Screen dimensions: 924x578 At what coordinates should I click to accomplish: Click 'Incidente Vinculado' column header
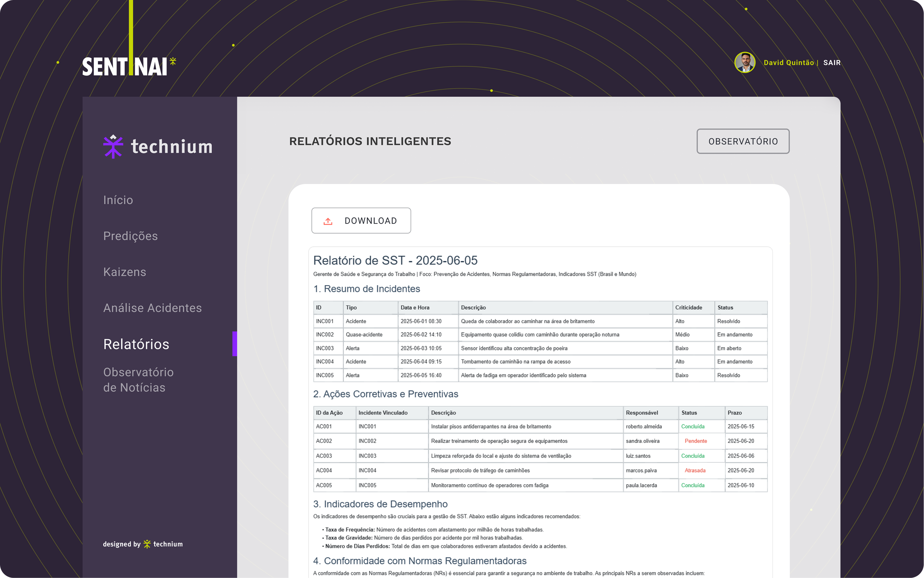coord(392,413)
